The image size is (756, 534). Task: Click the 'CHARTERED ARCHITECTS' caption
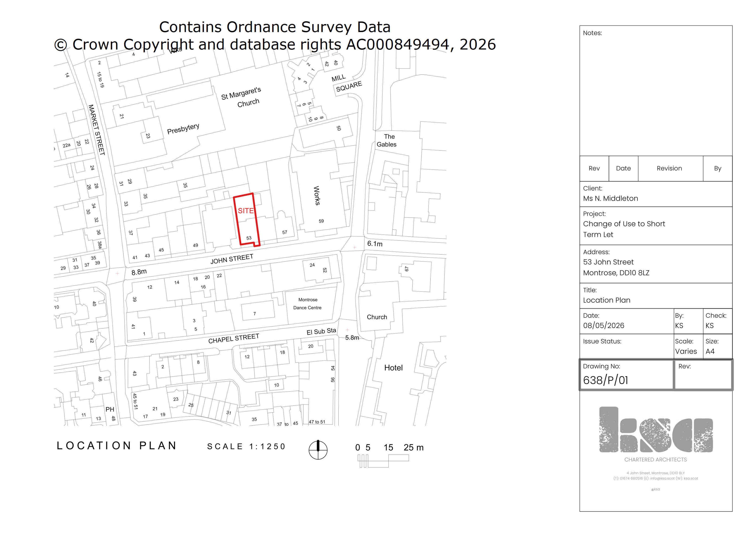tap(656, 460)
